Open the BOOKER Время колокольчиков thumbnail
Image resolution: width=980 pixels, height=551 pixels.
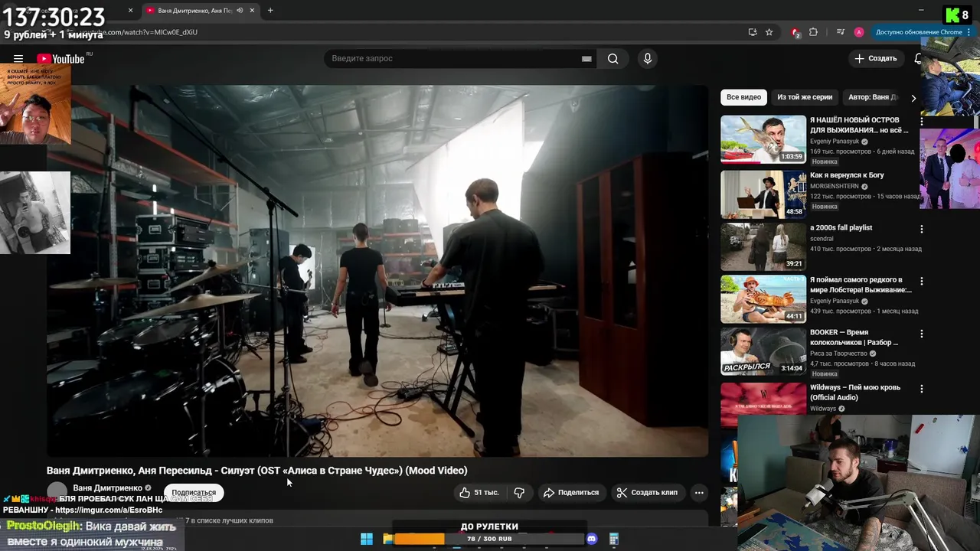[763, 351]
